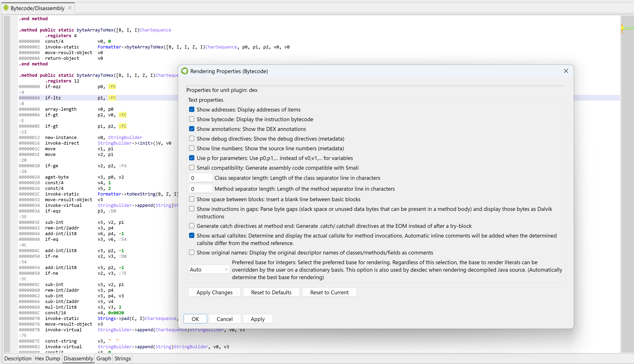Click the Android icon on Bytecode/Disassembly tab
The image size is (634, 364).
(x=6, y=8)
